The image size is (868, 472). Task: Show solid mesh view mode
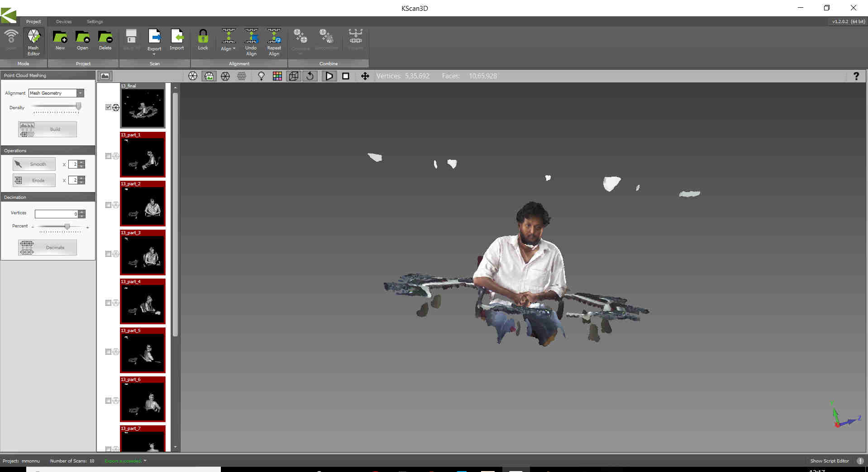click(x=193, y=76)
